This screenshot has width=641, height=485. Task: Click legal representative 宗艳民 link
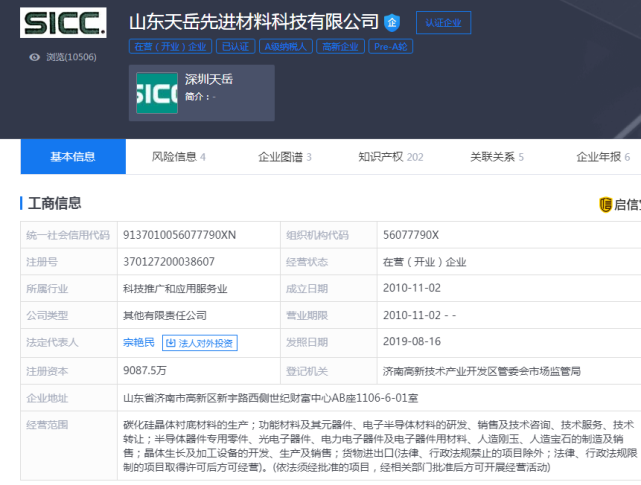coord(139,342)
